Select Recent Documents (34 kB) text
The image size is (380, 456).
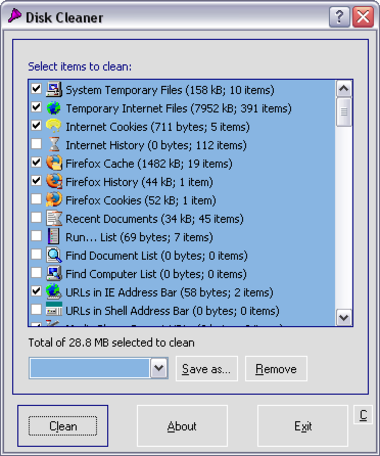coord(154,219)
